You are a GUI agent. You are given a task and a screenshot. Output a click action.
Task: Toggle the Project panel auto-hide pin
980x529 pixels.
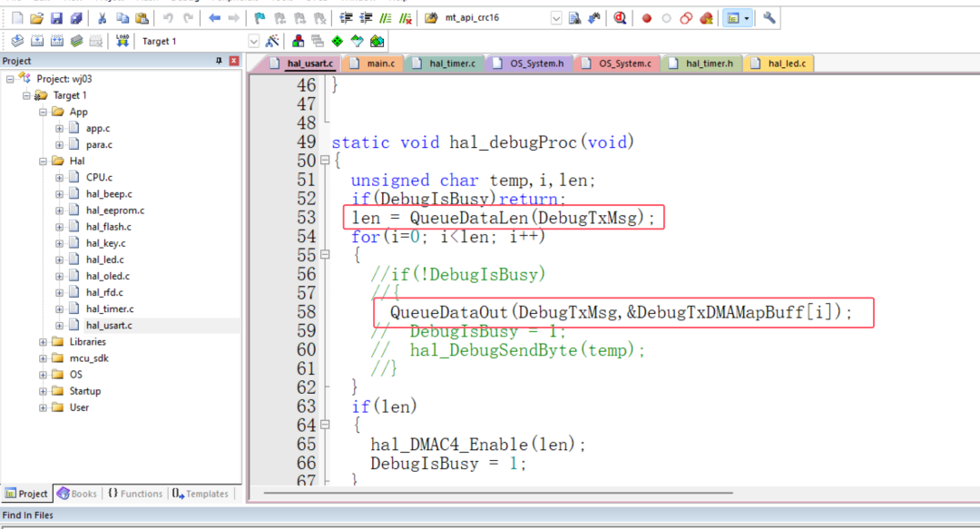click(x=218, y=61)
